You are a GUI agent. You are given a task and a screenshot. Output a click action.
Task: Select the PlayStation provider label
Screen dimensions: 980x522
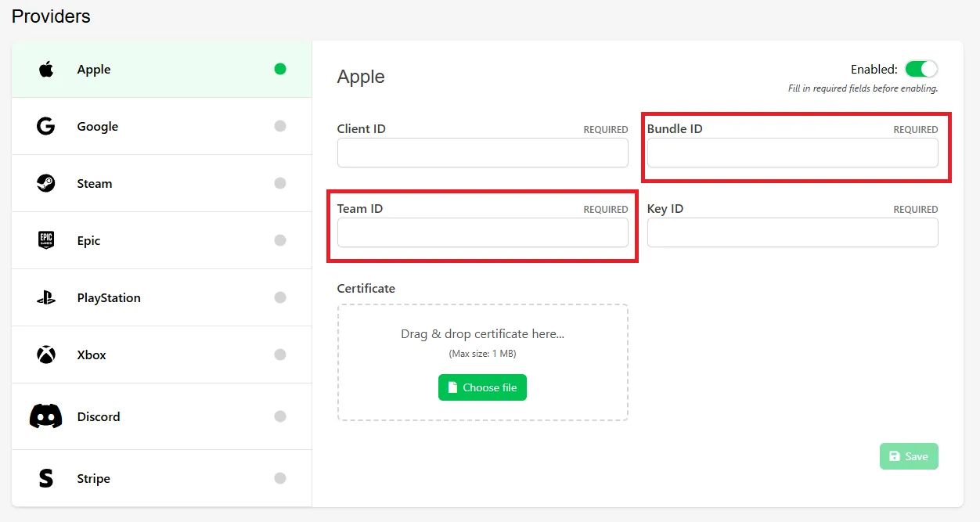109,297
